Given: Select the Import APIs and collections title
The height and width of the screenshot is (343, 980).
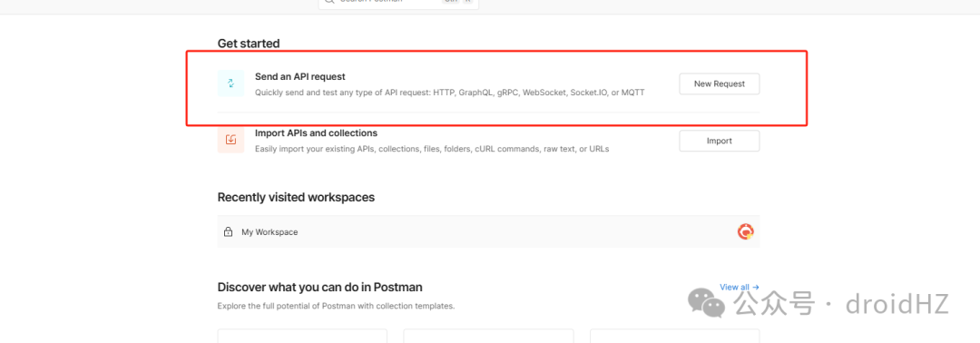Looking at the screenshot, I should point(317,133).
